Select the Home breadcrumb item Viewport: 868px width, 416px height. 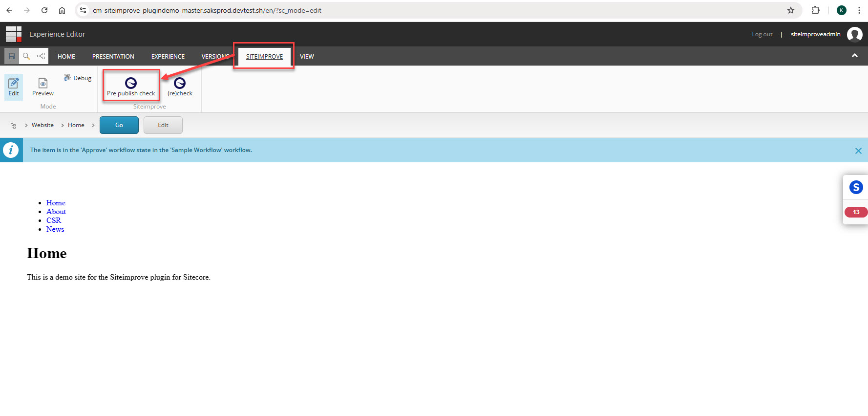click(x=76, y=125)
